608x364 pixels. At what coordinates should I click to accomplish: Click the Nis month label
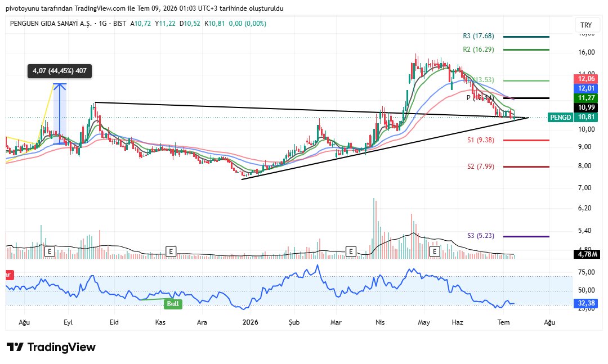click(380, 322)
